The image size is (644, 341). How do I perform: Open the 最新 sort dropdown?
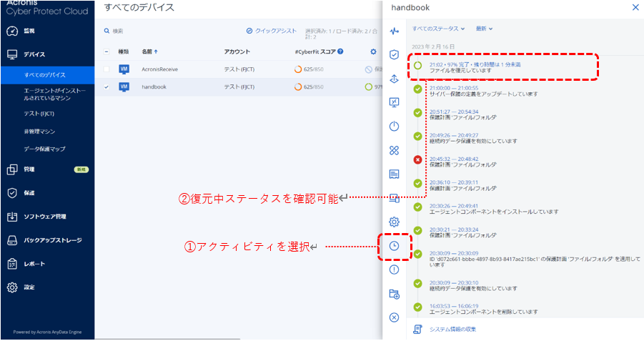484,29
